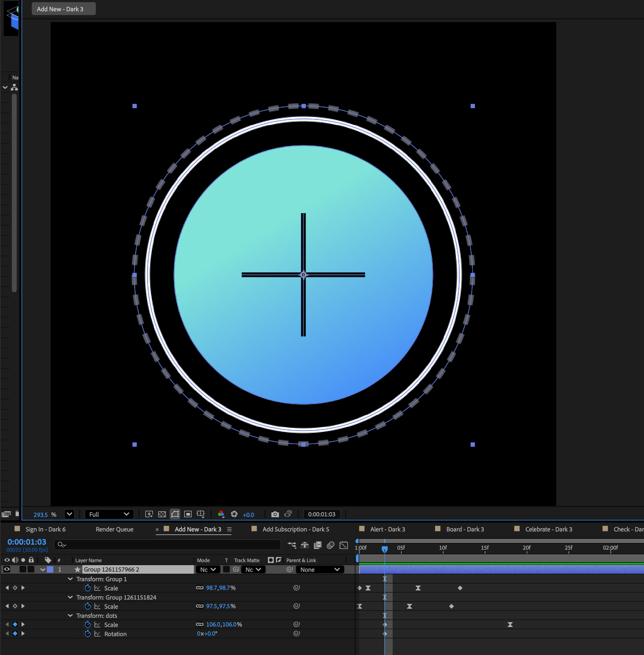Toggle Shy layers hide icon
Screen dimensions: 644x655
305,545
